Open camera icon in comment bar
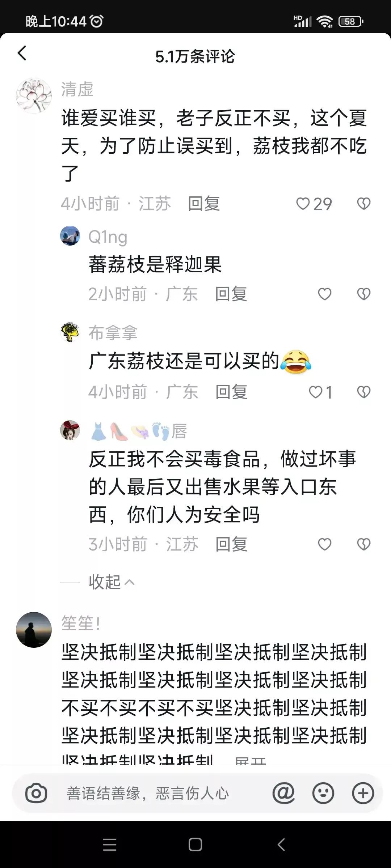Image resolution: width=391 pixels, height=868 pixels. point(36,793)
